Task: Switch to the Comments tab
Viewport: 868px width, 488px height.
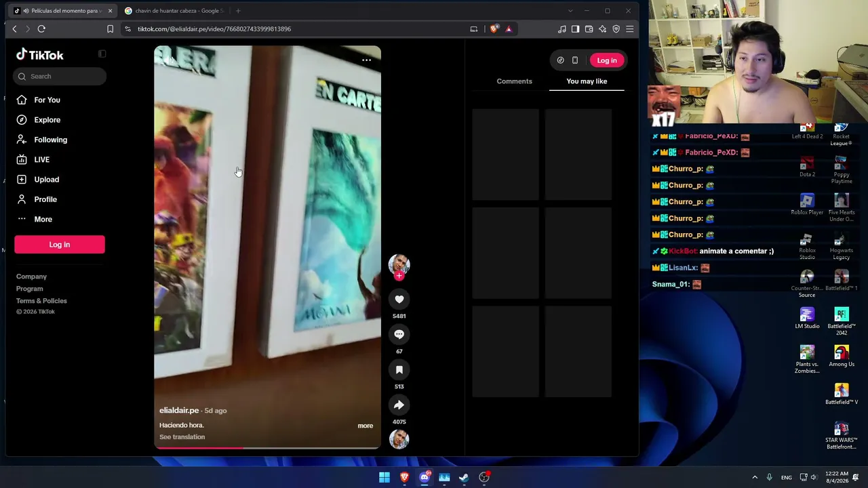Action: [514, 81]
